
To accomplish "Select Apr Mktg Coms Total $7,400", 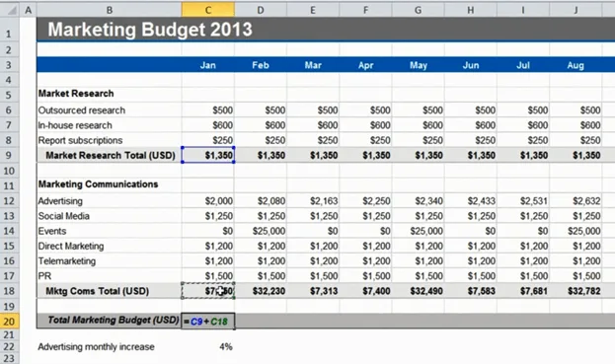I will (x=366, y=291).
